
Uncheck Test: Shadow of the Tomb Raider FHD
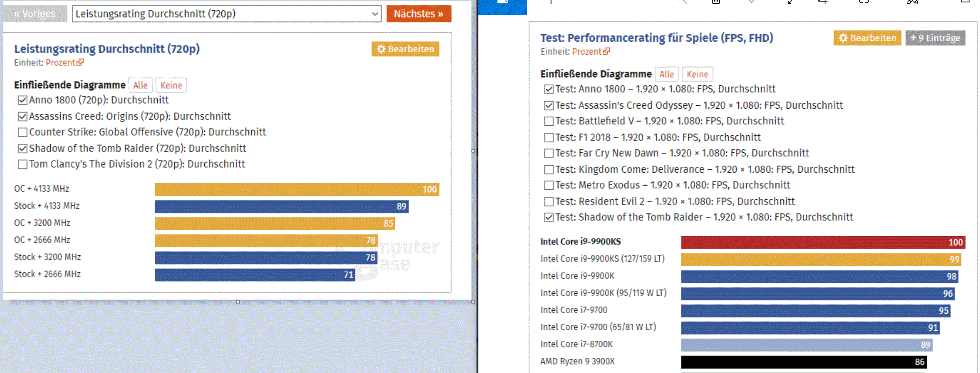[x=549, y=217]
